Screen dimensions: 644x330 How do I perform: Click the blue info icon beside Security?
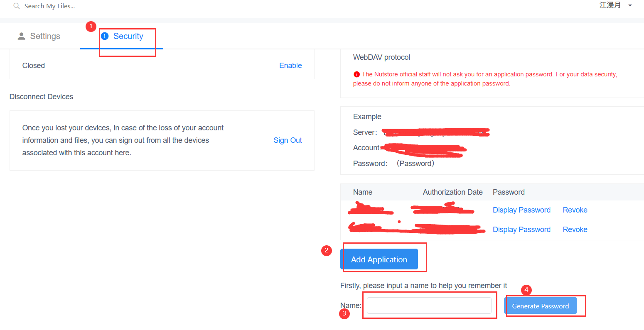[105, 36]
